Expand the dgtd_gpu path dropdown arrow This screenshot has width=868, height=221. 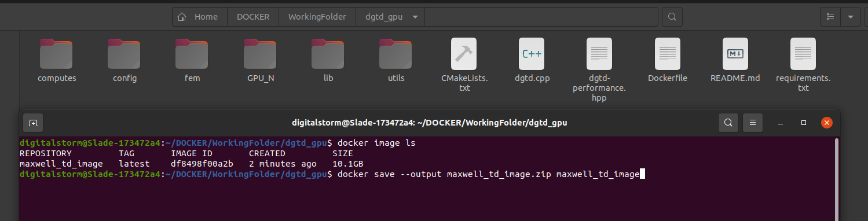(x=415, y=17)
